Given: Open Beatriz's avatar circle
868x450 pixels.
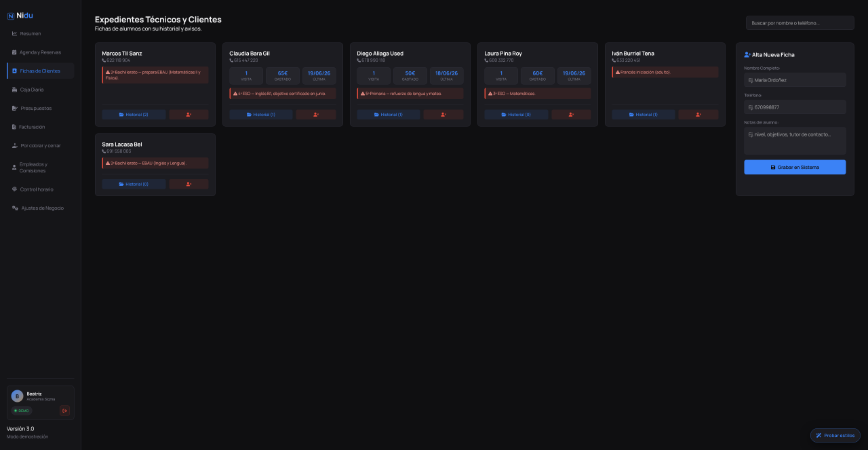Looking at the screenshot, I should [x=18, y=396].
